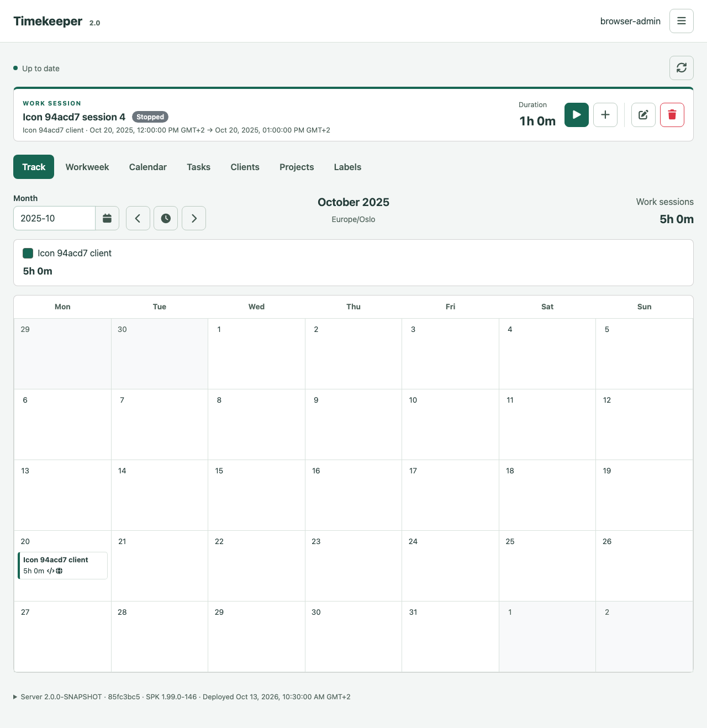Open the month picker calendar icon
The image size is (707, 728).
[107, 218]
